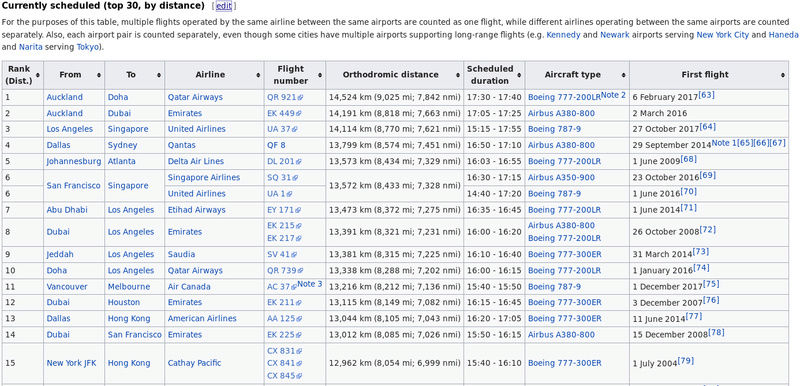Open the Abu Dhabi origin link

pyautogui.click(x=67, y=210)
